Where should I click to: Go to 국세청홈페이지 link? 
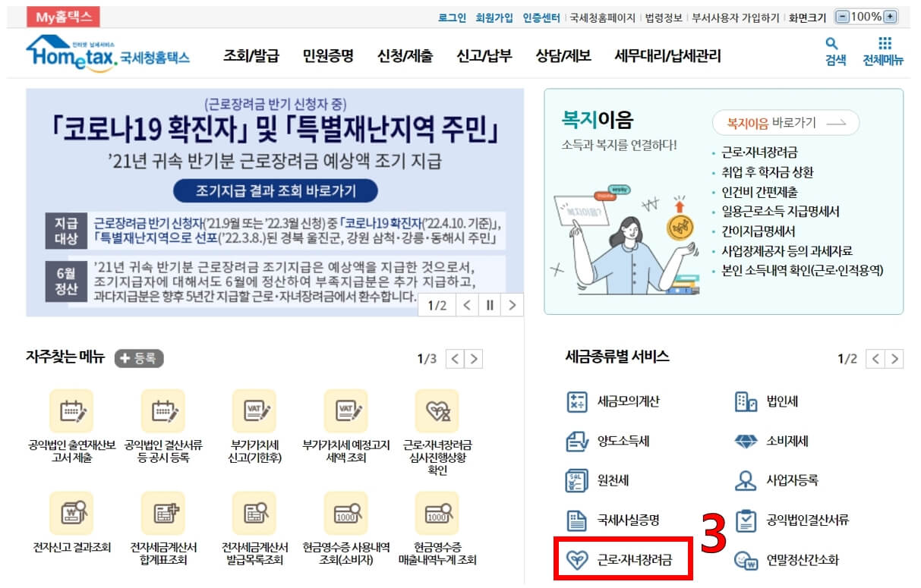pyautogui.click(x=602, y=17)
